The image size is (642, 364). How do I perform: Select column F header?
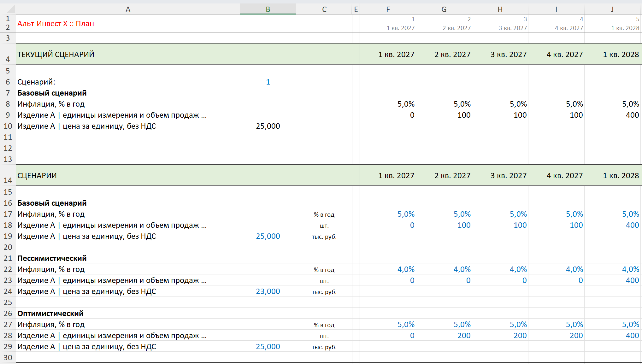click(388, 9)
